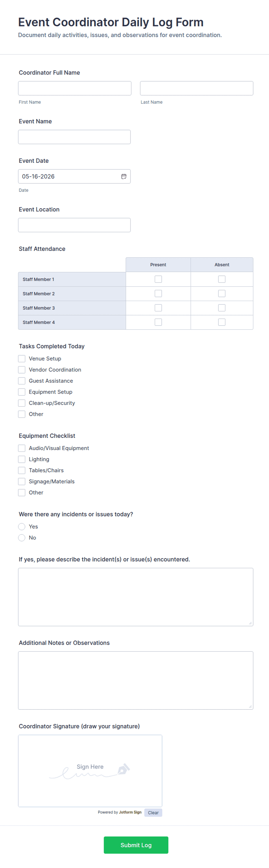
Task: Enable Audio/Visual Equipment in the checklist
Action: tap(22, 448)
